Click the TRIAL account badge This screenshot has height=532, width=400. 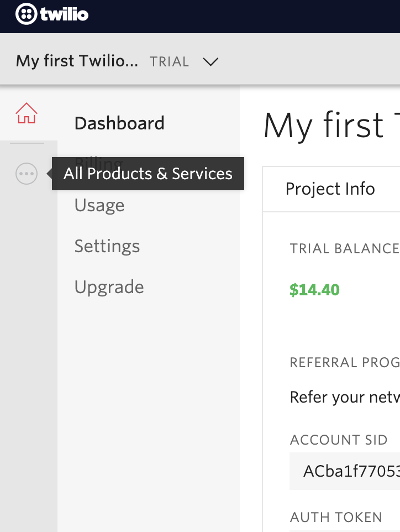click(169, 61)
